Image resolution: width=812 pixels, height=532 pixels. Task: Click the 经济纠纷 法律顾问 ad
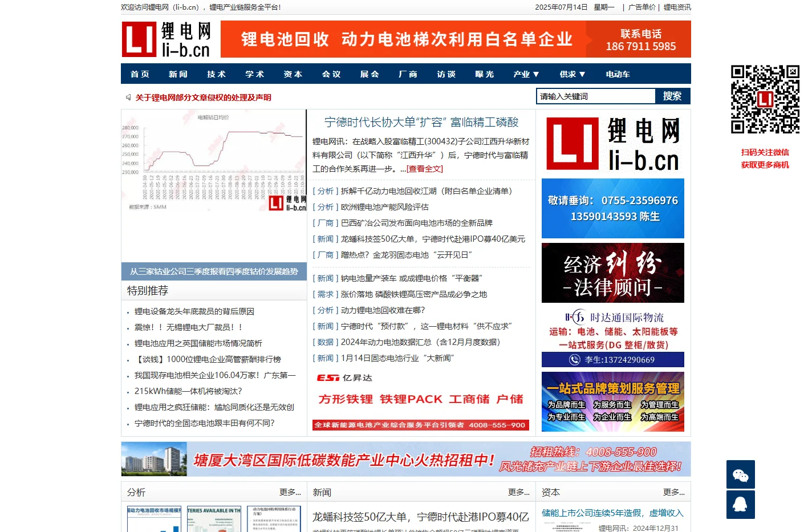[x=613, y=273]
